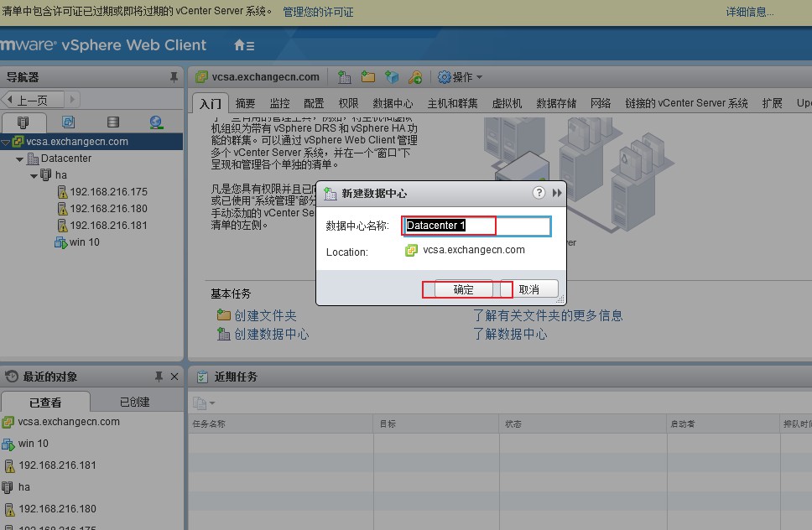
Task: Close the Recent Objects panel
Action: [174, 377]
